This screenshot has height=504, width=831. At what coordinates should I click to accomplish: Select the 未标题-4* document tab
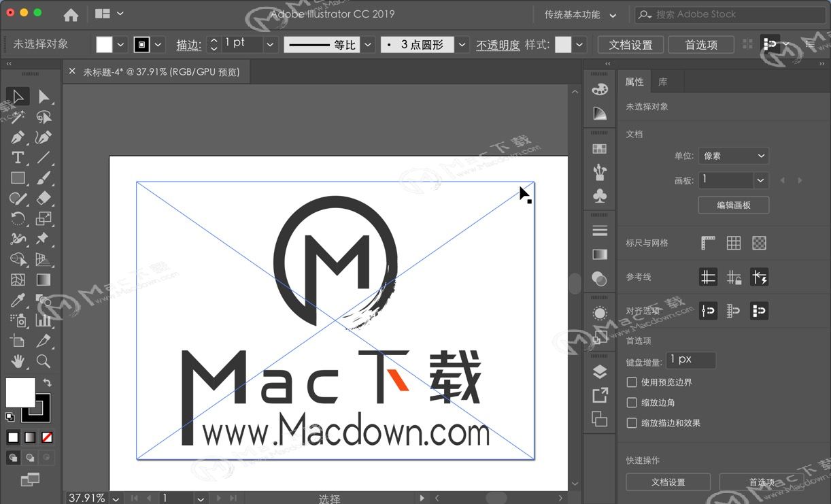click(161, 71)
